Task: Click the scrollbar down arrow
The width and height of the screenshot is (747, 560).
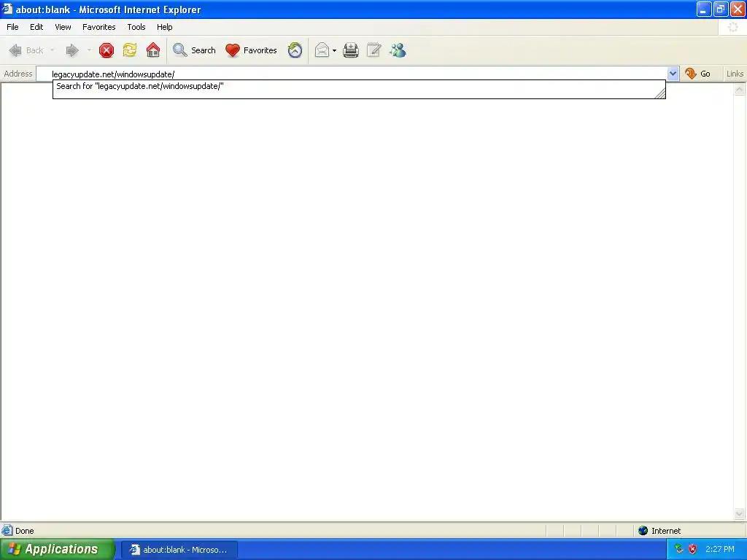Action: click(740, 513)
